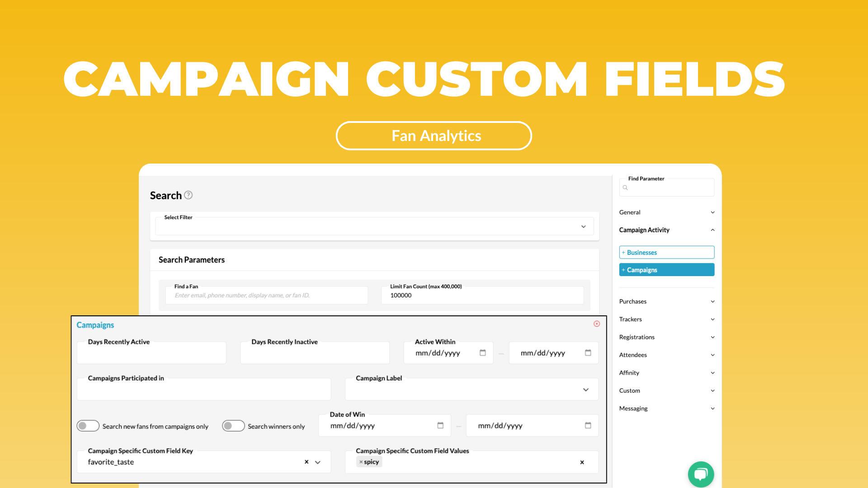Open the Active Within start date calendar icon
The width and height of the screenshot is (868, 488).
tap(483, 353)
